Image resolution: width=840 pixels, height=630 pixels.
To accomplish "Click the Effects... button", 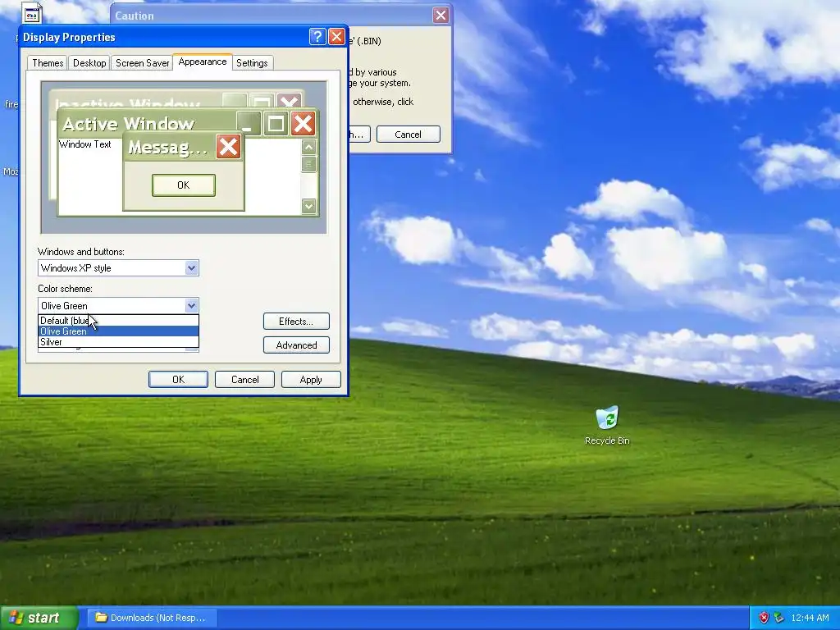I will click(296, 321).
